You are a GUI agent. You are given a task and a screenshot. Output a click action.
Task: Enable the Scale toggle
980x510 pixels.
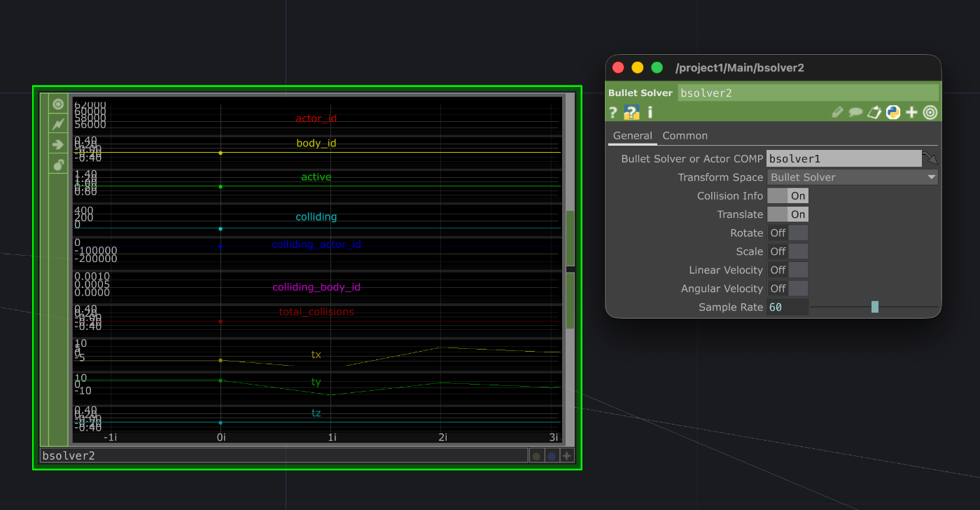[787, 251]
